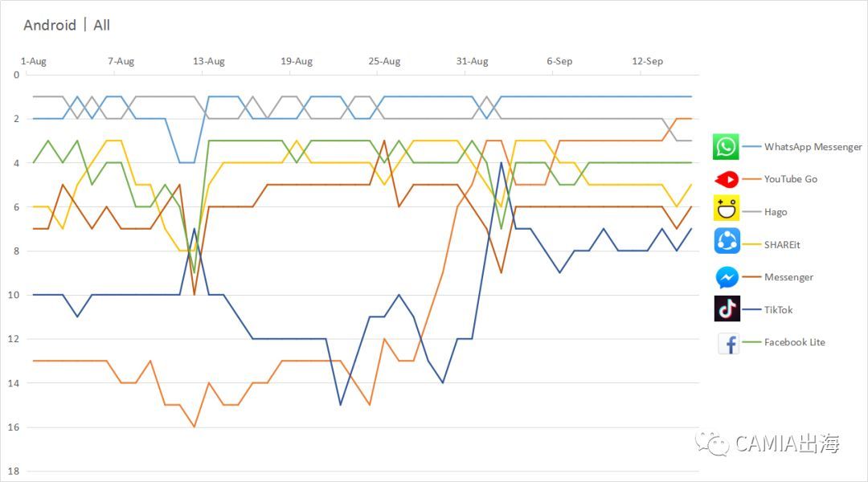
Task: Click the rank 10 axis label
Action: pyautogui.click(x=14, y=295)
